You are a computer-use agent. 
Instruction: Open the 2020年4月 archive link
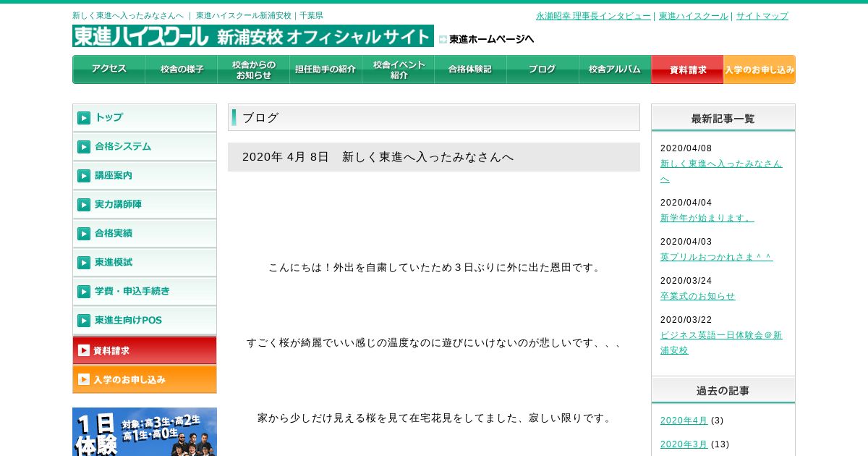click(684, 421)
